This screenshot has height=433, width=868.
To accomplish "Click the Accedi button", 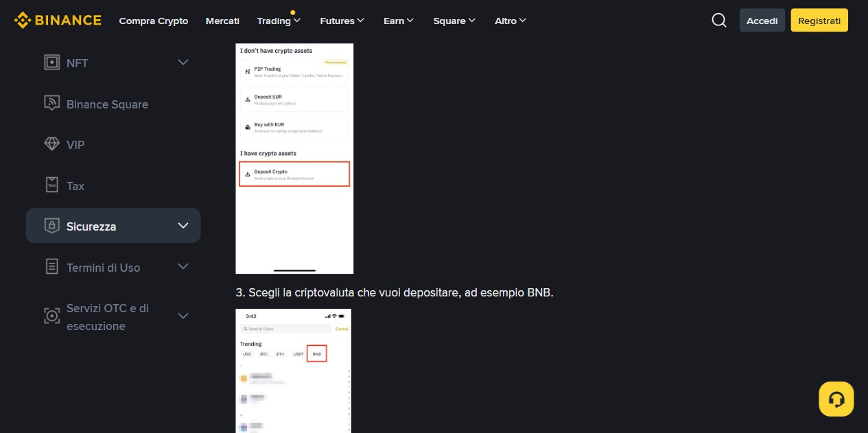I will click(762, 20).
